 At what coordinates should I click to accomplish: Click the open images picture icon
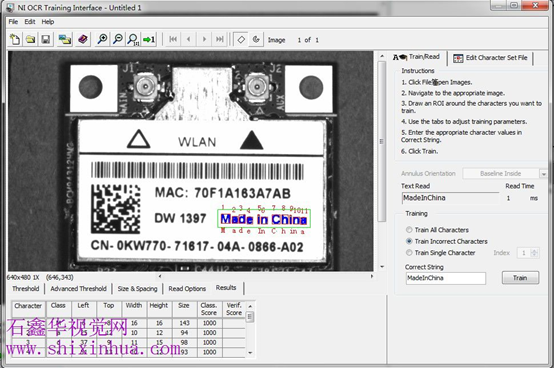pos(65,39)
